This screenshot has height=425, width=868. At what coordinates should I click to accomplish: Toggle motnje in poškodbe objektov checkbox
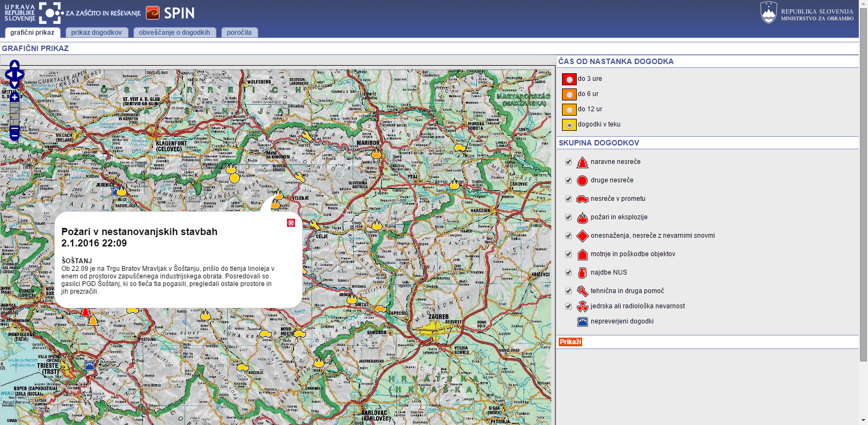[569, 254]
